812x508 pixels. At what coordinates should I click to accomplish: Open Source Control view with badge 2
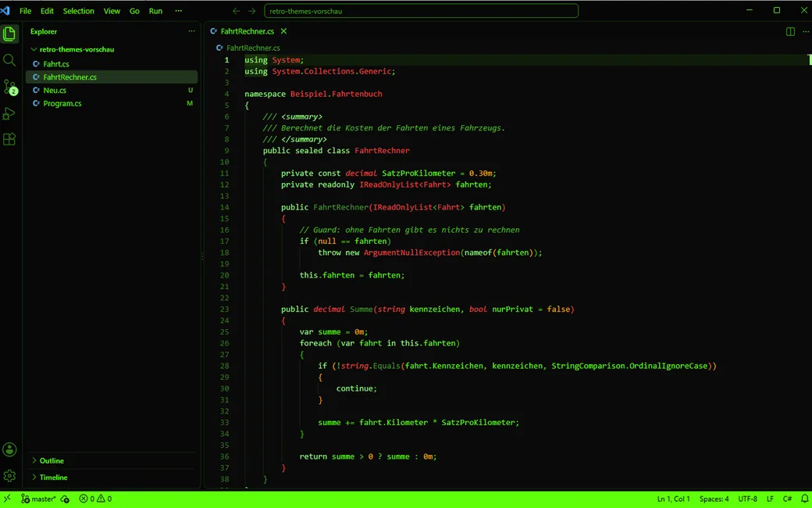tap(9, 87)
